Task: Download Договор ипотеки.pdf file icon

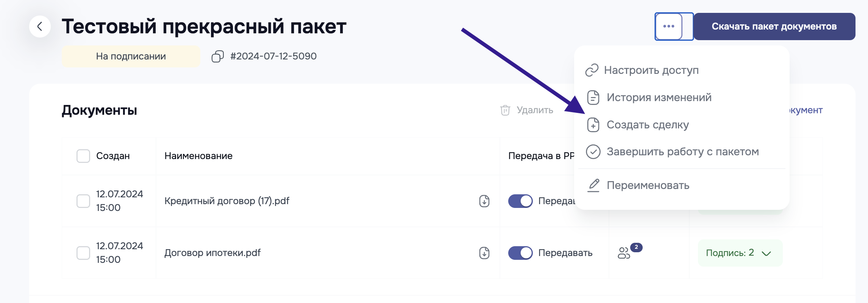Action: (x=484, y=253)
